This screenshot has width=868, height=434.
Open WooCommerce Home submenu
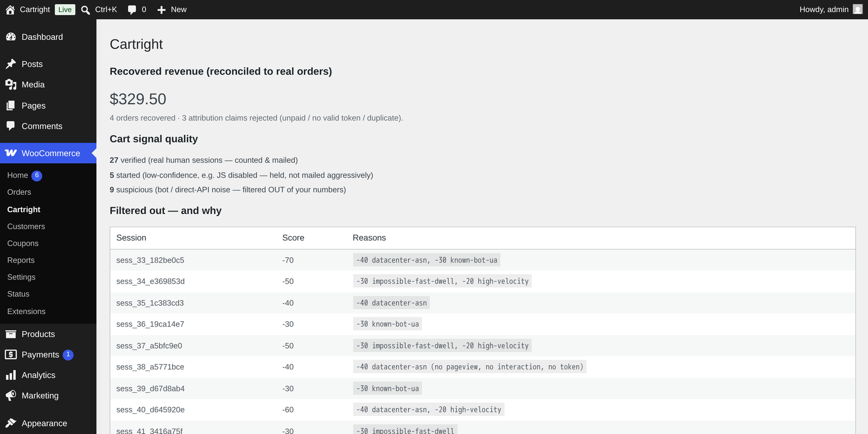(x=17, y=175)
